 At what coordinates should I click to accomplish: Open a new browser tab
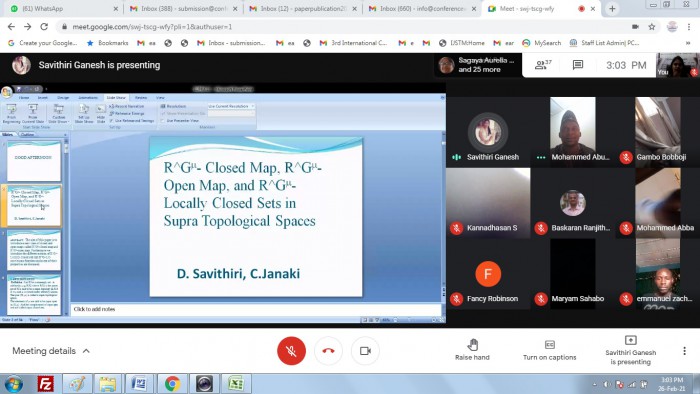coord(612,8)
